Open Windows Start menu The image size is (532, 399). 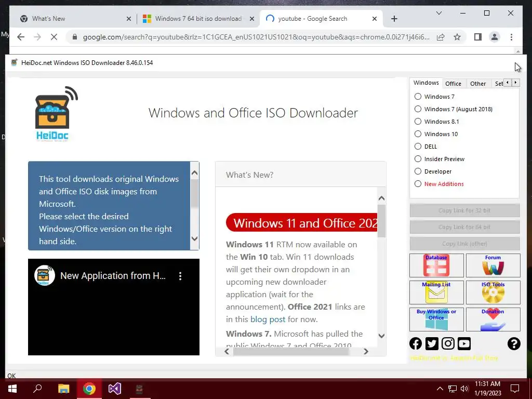click(x=12, y=389)
